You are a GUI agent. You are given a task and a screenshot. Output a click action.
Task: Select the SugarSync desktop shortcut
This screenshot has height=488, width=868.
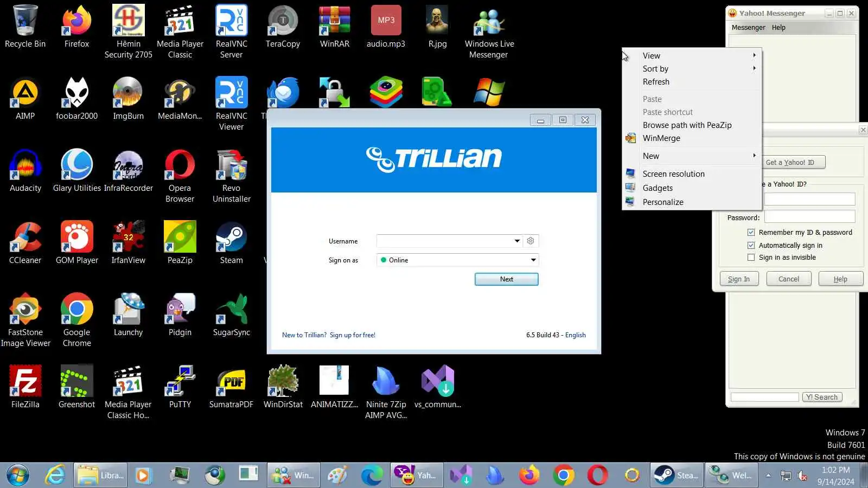point(232,316)
